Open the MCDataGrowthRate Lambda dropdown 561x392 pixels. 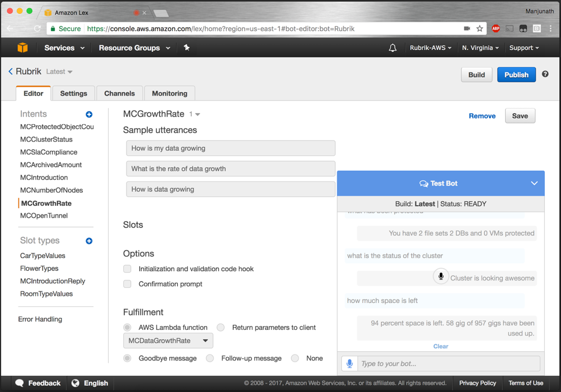[168, 340]
